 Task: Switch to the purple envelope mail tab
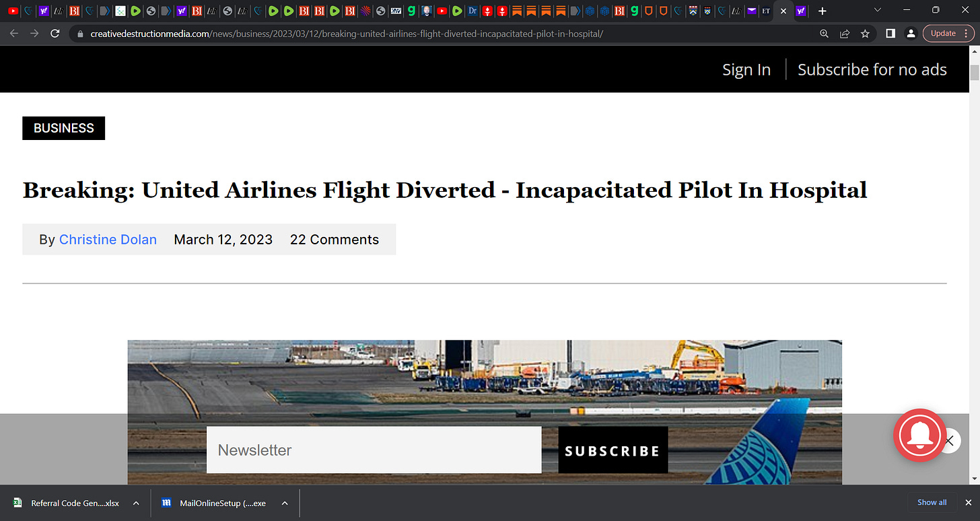click(751, 11)
